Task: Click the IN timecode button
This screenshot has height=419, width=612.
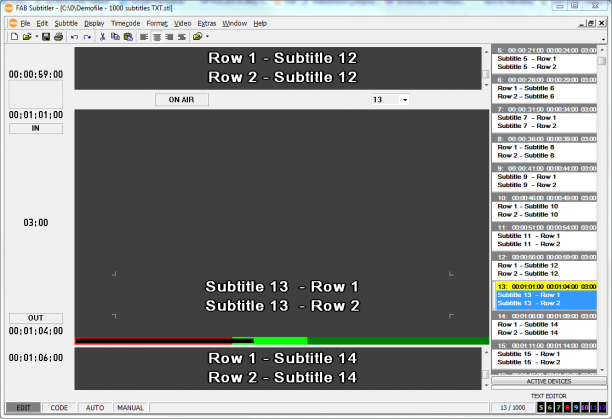Action: pos(36,128)
